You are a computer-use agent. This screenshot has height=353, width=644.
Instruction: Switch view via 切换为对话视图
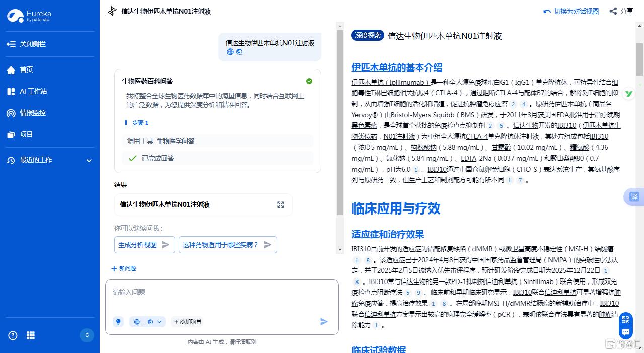(x=571, y=11)
